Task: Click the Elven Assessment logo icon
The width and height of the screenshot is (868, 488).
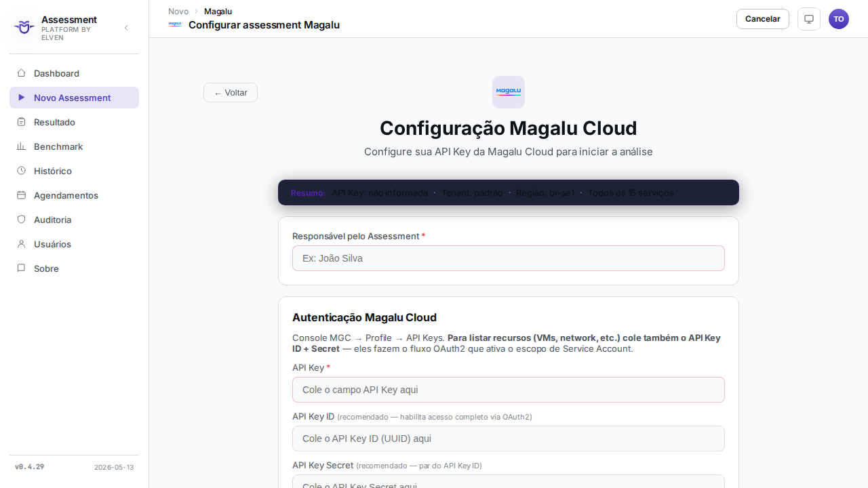Action: (x=24, y=28)
